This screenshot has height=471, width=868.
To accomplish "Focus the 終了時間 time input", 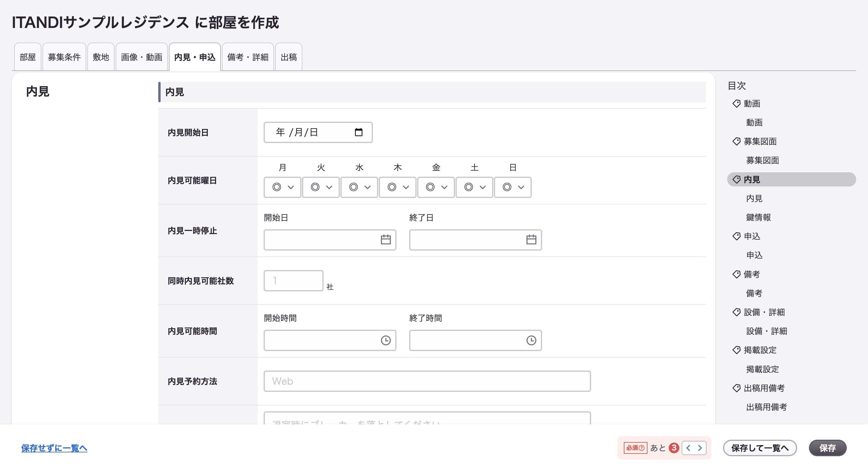I will (x=475, y=340).
